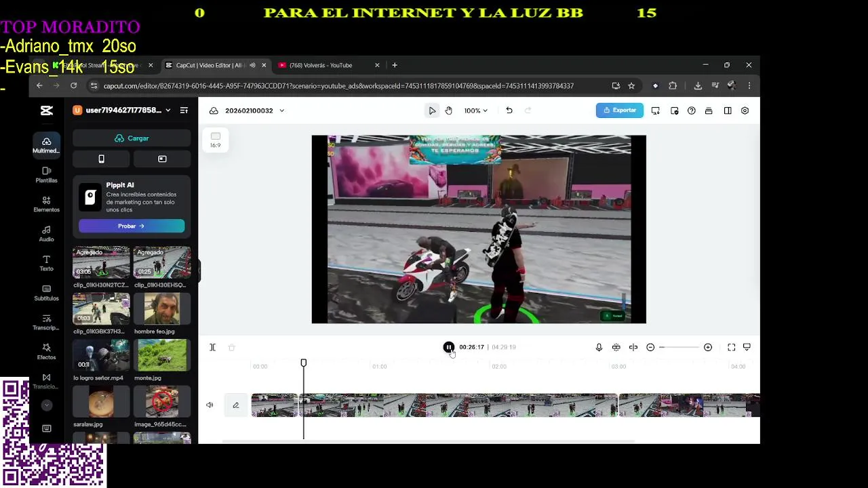Screen dimensions: 868x488
Task: Open the Texto text panel
Action: coord(46,263)
